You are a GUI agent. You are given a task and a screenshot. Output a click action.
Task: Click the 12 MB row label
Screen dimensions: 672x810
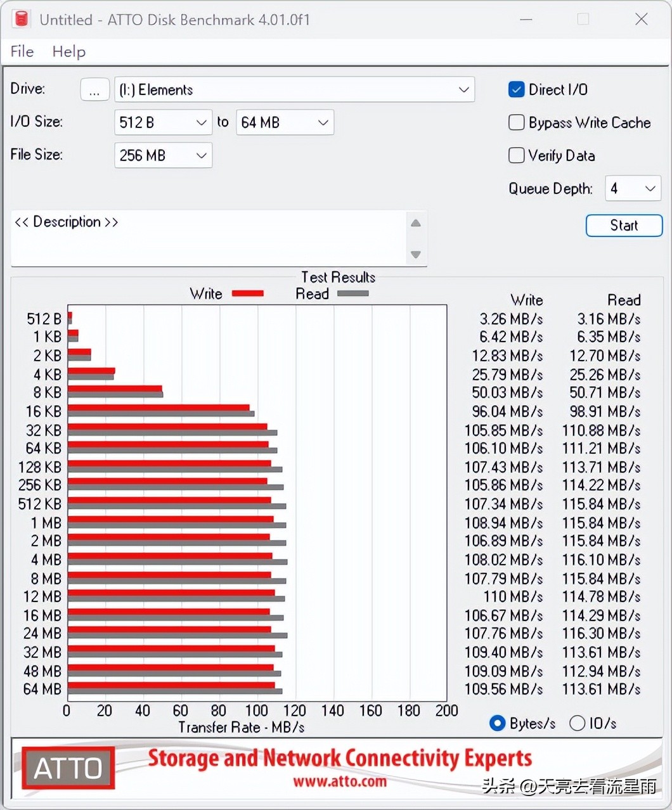coord(42,596)
